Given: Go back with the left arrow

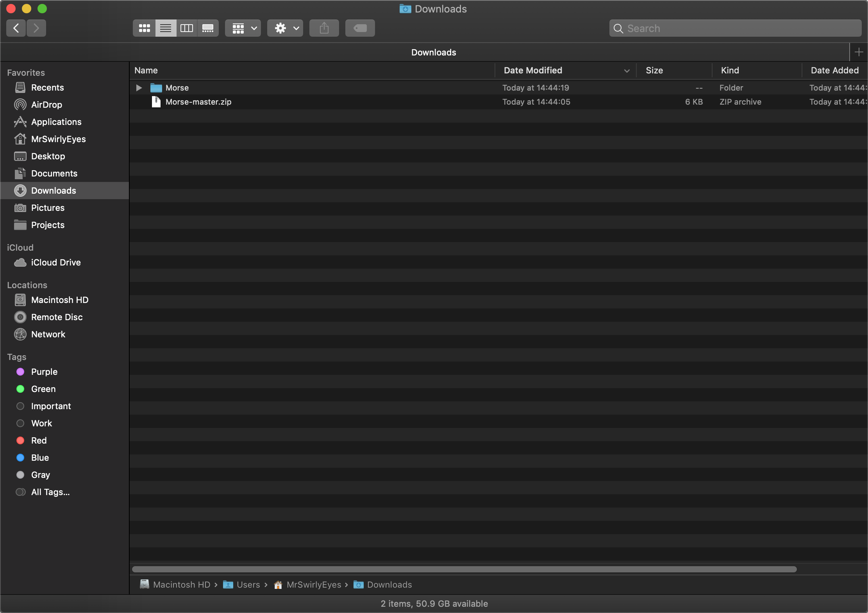Looking at the screenshot, I should coord(16,28).
